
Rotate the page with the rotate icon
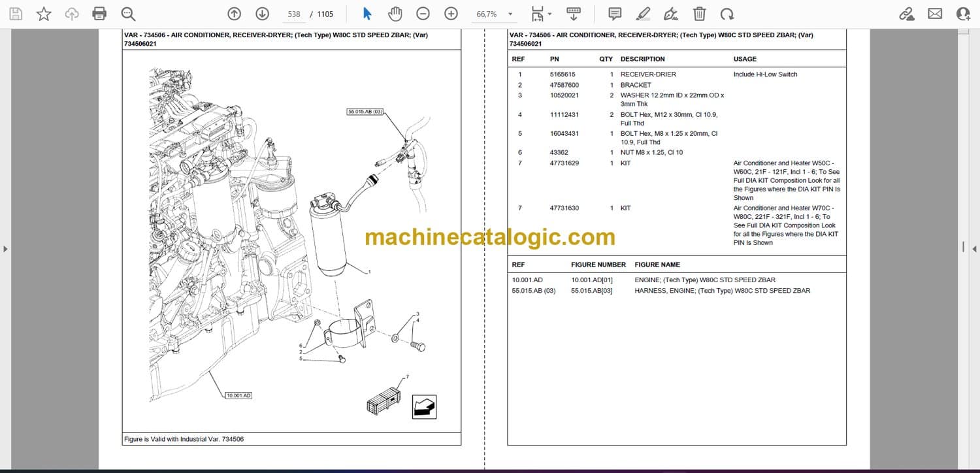coord(727,14)
